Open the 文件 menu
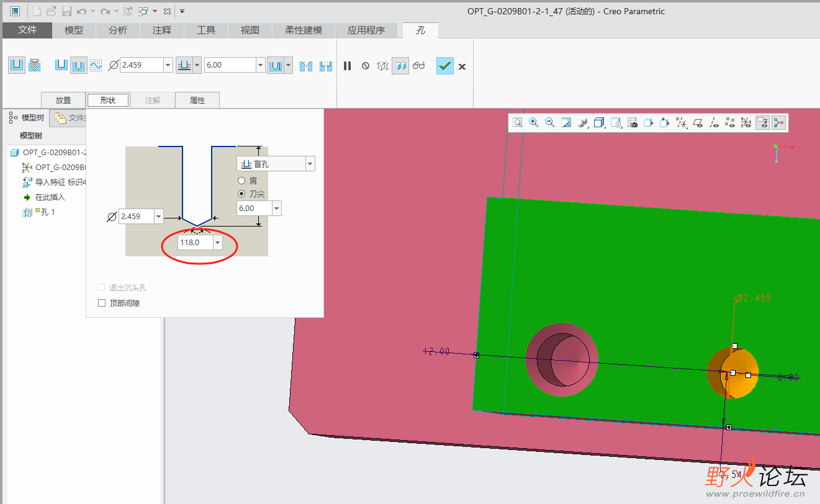 pos(27,30)
